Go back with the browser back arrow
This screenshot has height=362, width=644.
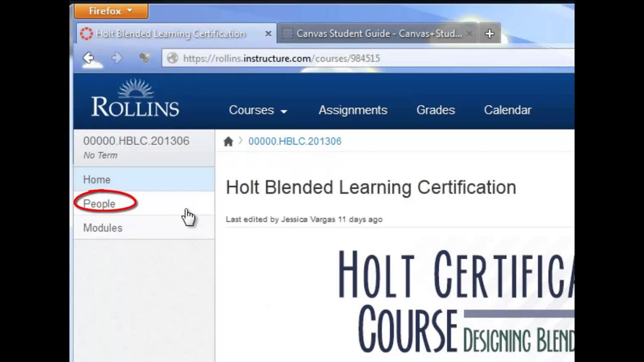[x=89, y=58]
